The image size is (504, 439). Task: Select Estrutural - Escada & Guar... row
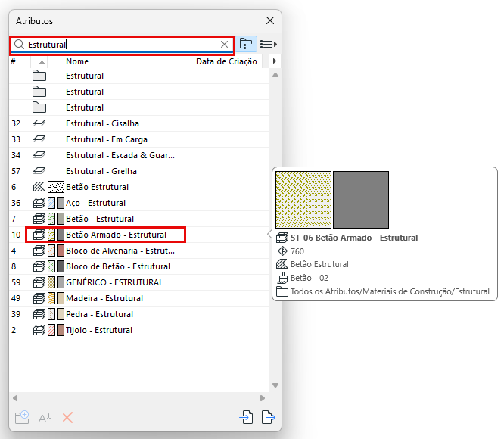point(138,155)
